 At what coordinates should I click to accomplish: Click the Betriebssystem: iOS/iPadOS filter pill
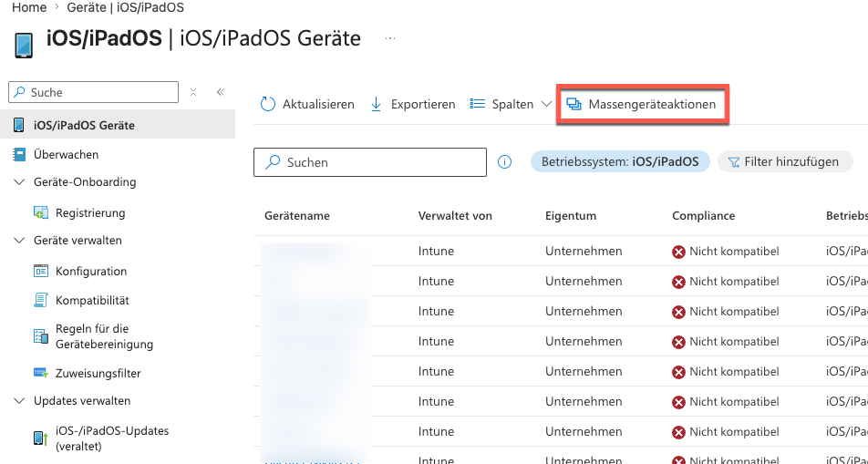(x=620, y=161)
